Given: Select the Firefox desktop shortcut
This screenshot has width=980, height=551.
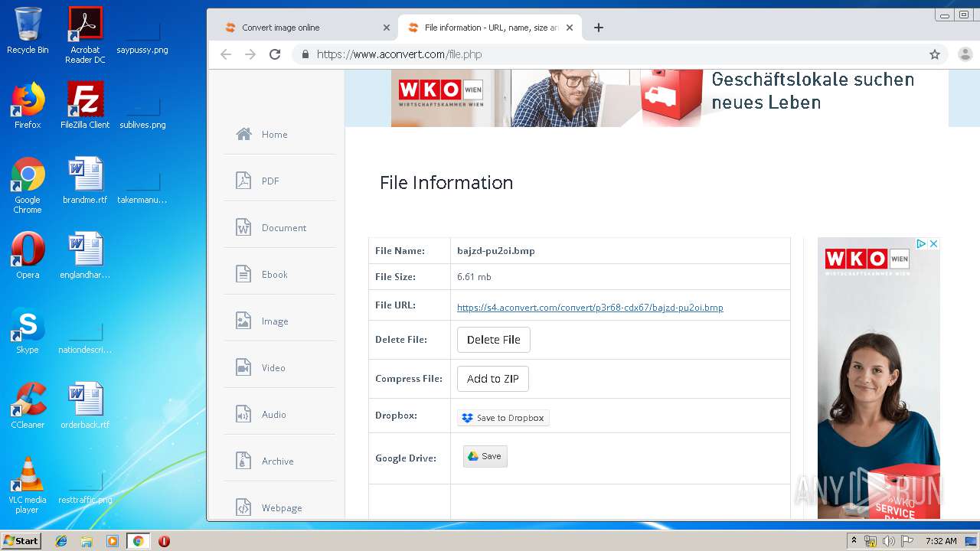Looking at the screenshot, I should [28, 106].
